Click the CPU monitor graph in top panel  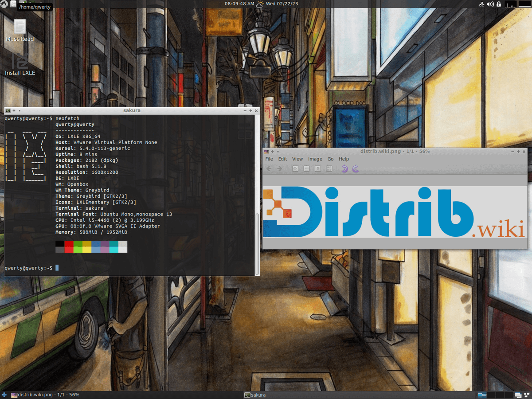(511, 4)
